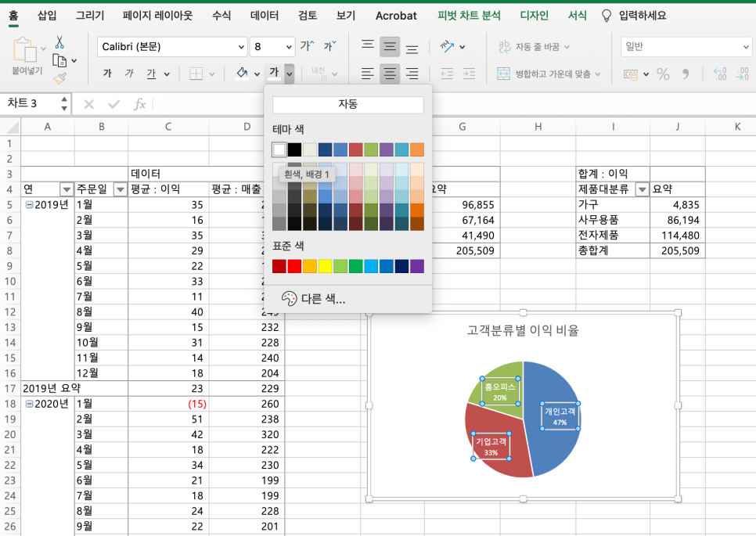Click the increase indent icon
The height and width of the screenshot is (536, 756).
pyautogui.click(x=469, y=74)
